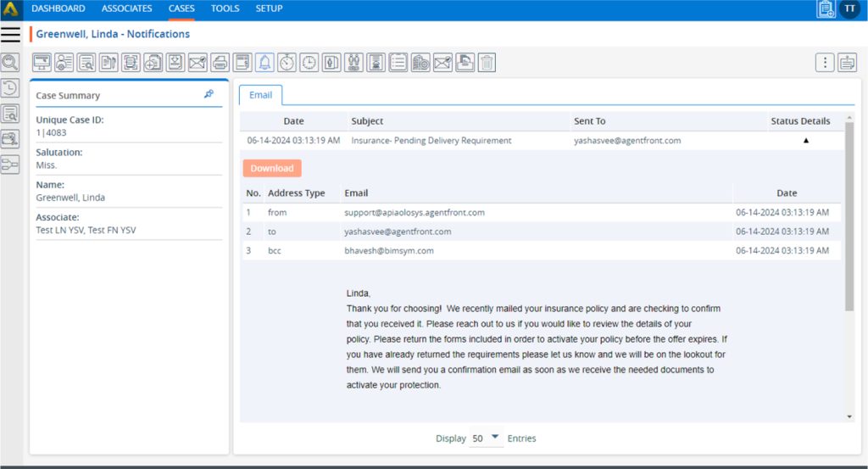Click the printer icon in toolbar
Image resolution: width=868 pixels, height=469 pixels.
(220, 62)
